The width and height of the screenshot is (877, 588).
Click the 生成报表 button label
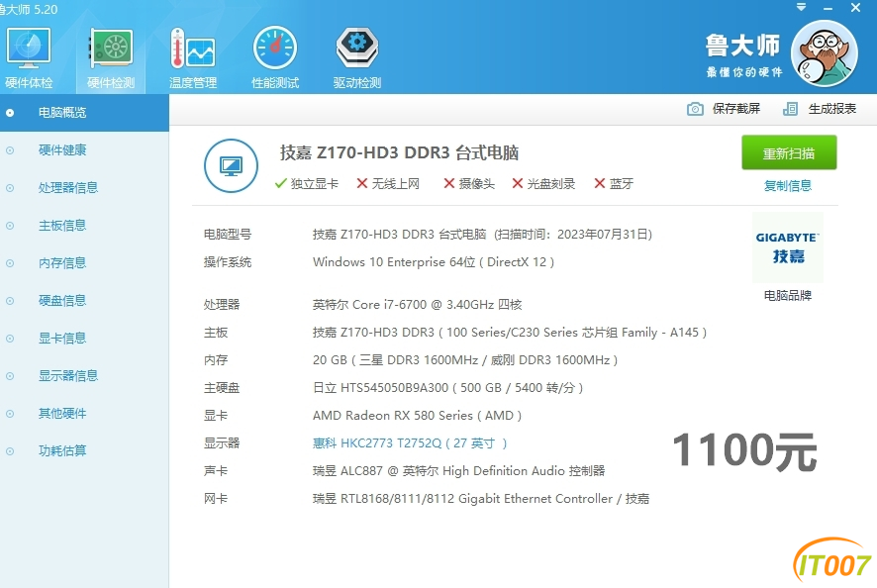click(832, 109)
